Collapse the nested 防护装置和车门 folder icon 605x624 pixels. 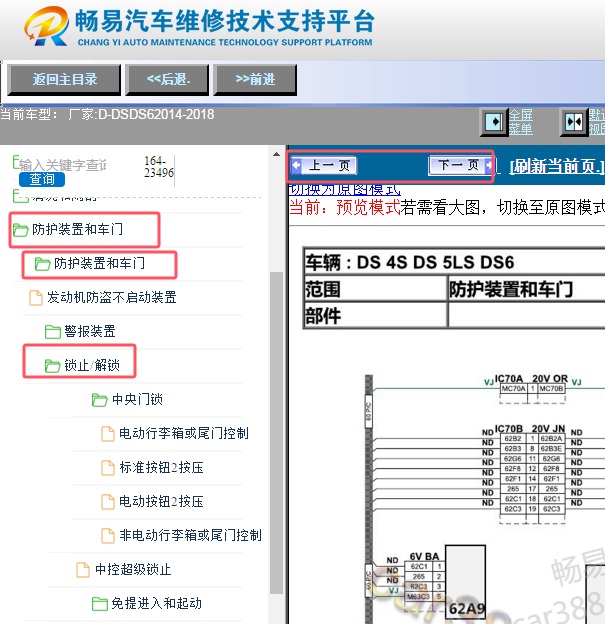coord(42,263)
